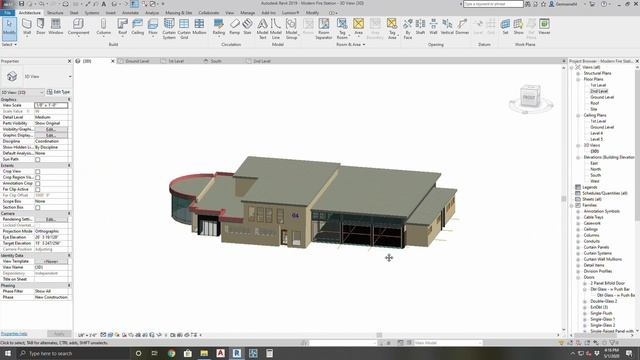Collapse the Extents properties section

pos(69,165)
